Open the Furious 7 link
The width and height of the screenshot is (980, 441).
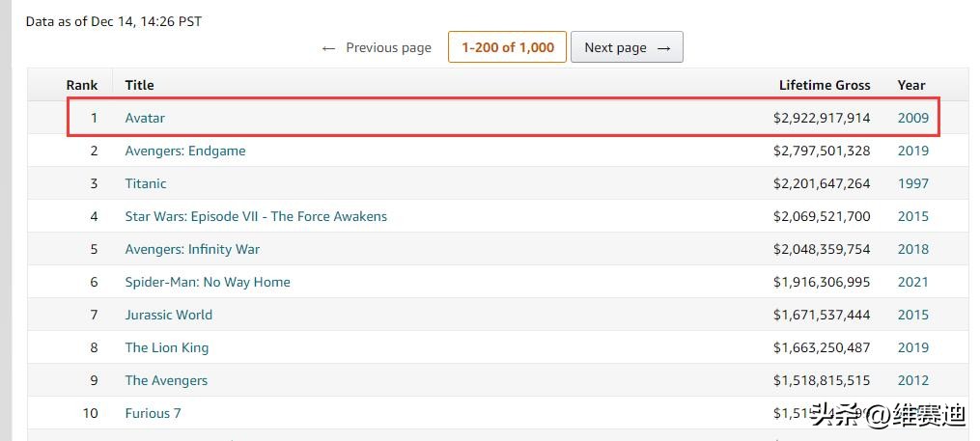(x=153, y=413)
